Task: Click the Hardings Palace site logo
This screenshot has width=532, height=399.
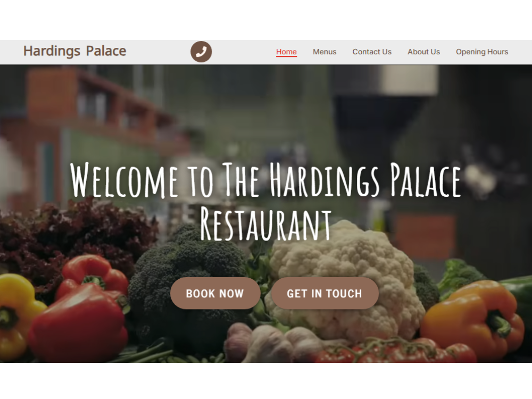Action: (74, 51)
